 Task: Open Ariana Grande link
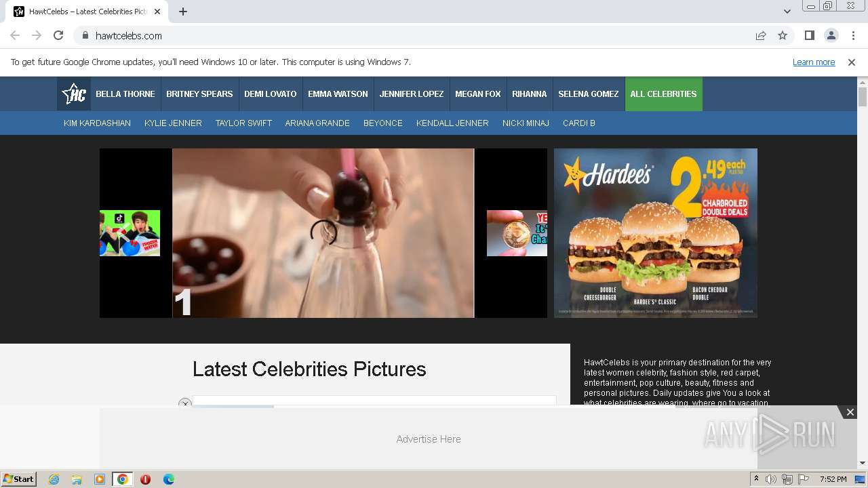coord(317,123)
